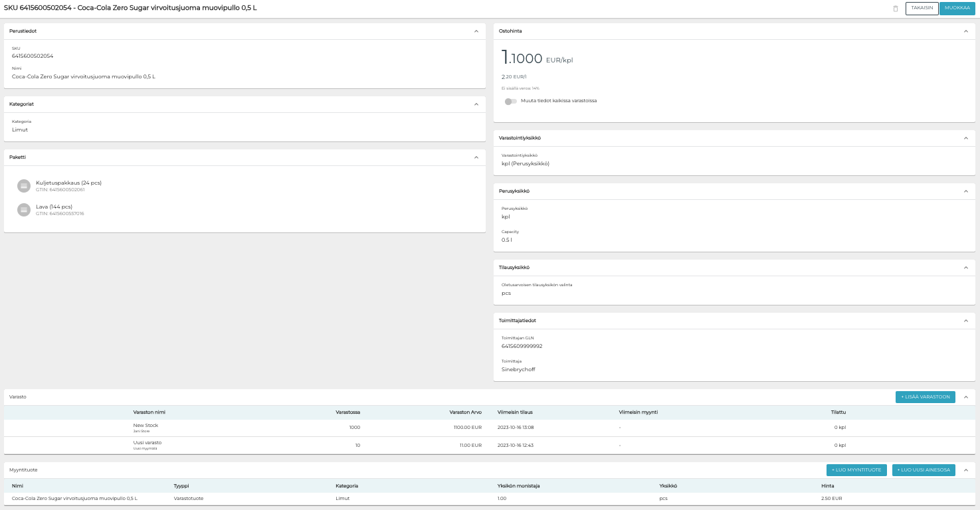The height and width of the screenshot is (510, 980).
Task: Collapse the Tilausyksikkö panel
Action: click(965, 268)
